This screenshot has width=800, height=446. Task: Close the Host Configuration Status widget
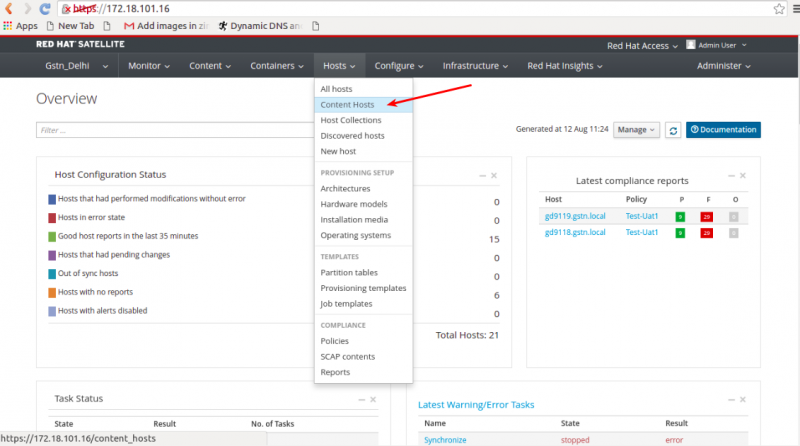pos(494,176)
